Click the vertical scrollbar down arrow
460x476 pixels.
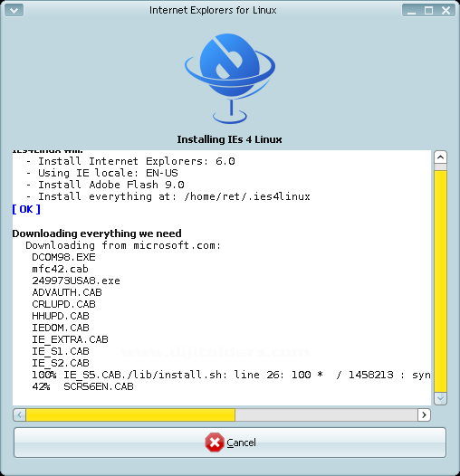coord(440,398)
